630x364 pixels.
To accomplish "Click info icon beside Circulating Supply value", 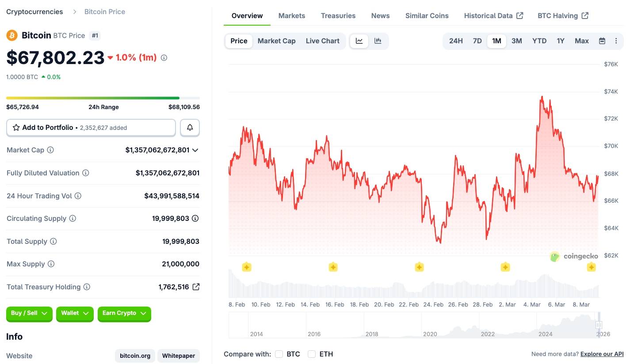I will [x=195, y=218].
